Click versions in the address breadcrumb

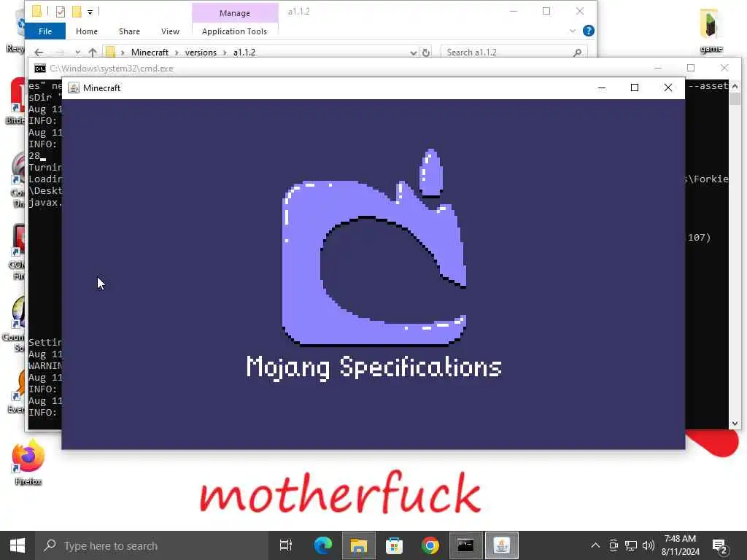201,52
